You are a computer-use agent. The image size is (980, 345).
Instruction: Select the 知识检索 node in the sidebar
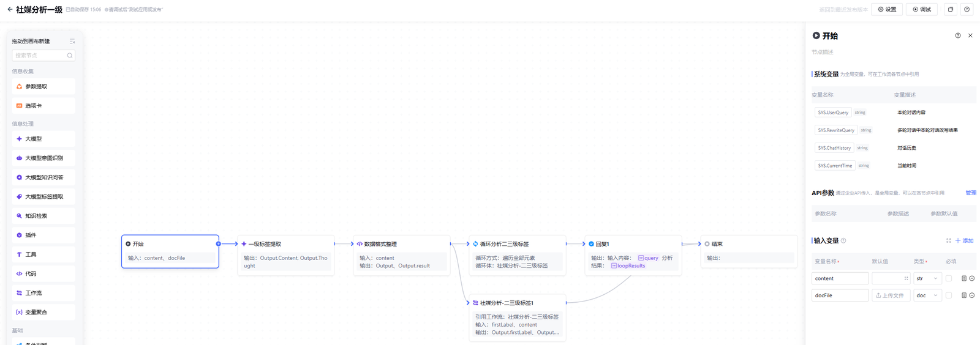pyautogui.click(x=43, y=216)
